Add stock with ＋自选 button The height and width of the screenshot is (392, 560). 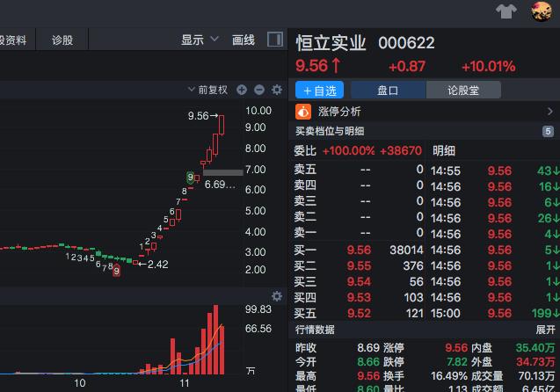point(320,90)
